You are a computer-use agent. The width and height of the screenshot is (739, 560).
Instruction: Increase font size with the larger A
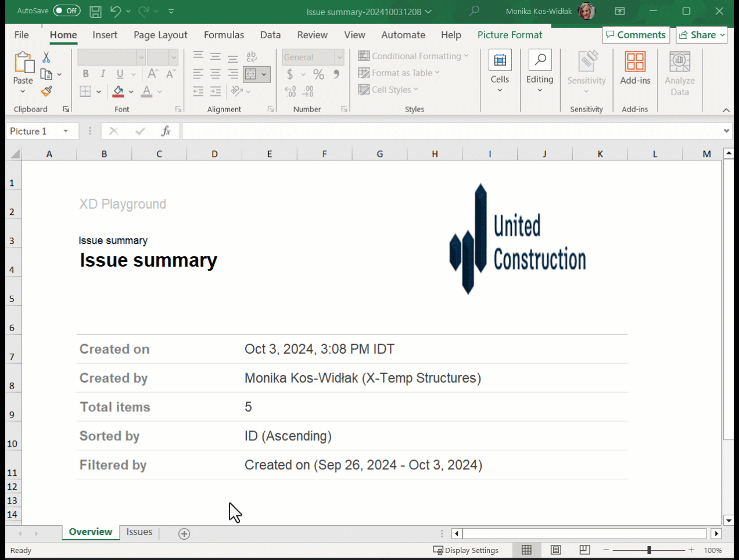153,74
